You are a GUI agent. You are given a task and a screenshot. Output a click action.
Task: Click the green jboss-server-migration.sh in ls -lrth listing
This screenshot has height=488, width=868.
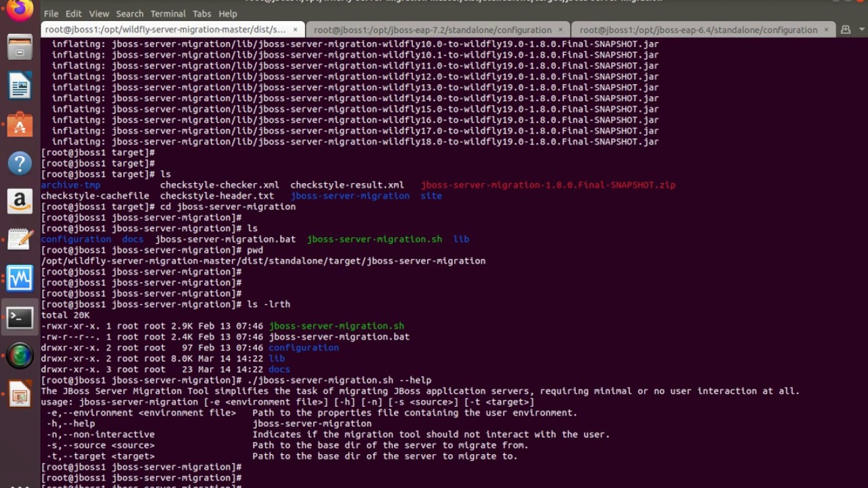click(x=336, y=326)
